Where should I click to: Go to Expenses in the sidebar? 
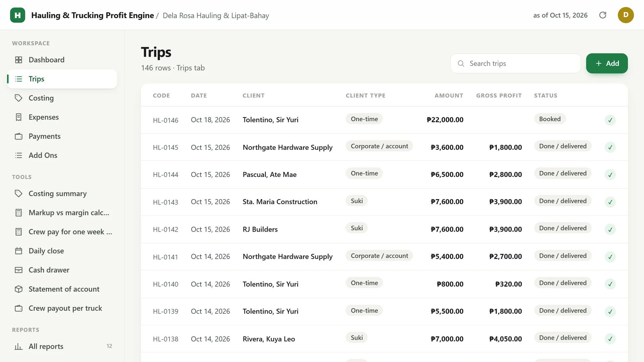coord(62,117)
